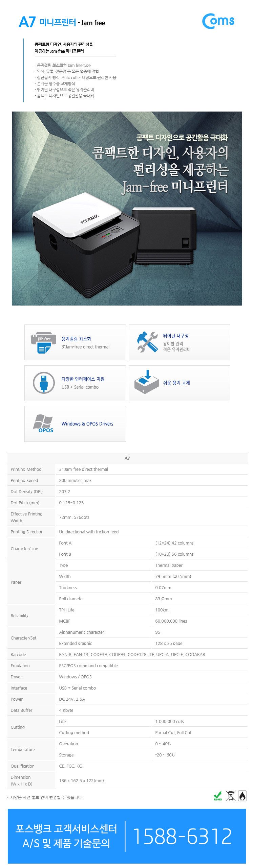Click the A7 미니프린터 page title

pos(62,22)
